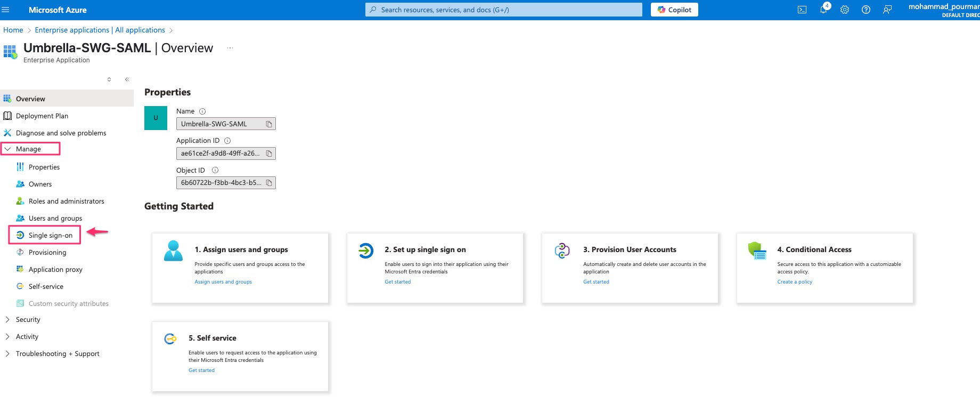Click the '4. Conditional Access' heading
The image size is (980, 412).
click(x=814, y=249)
